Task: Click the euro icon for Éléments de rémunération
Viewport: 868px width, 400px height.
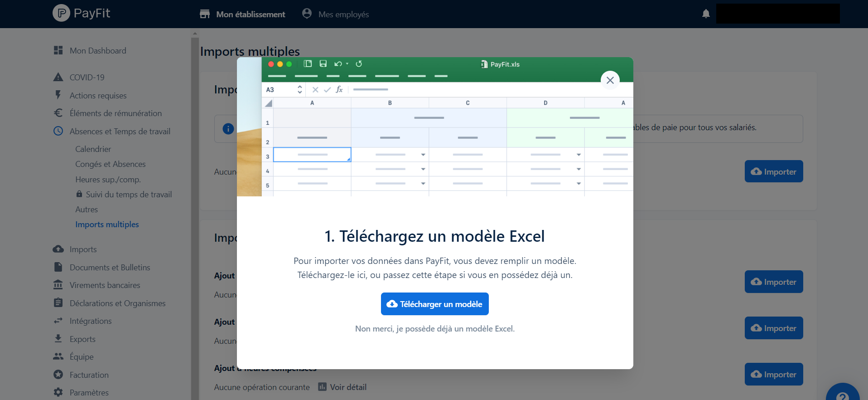Action: pyautogui.click(x=58, y=113)
